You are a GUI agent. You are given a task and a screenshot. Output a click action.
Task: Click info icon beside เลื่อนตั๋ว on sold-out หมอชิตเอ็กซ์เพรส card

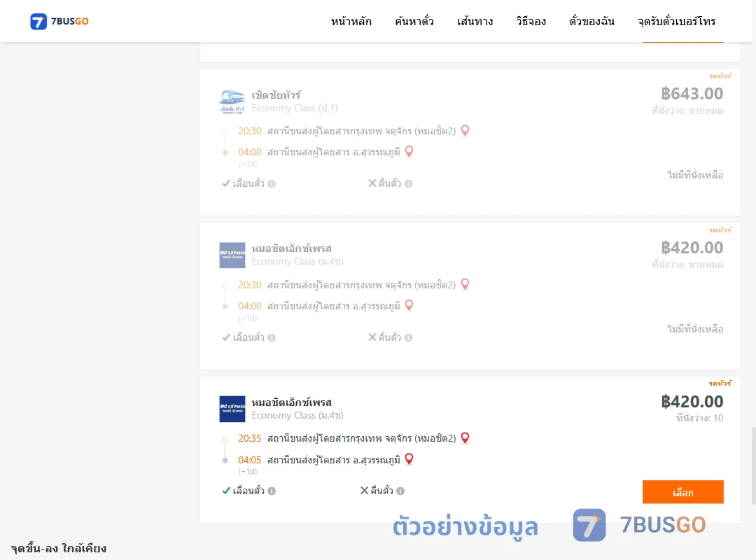[272, 337]
